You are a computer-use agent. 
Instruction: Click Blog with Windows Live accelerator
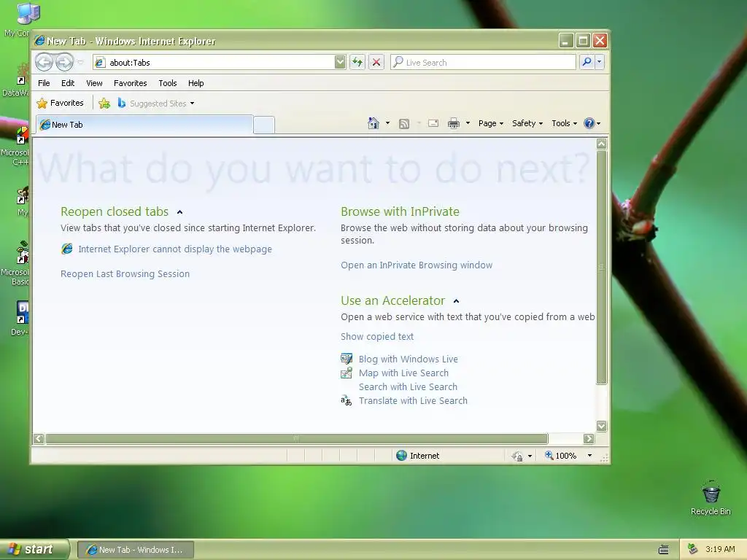click(409, 359)
